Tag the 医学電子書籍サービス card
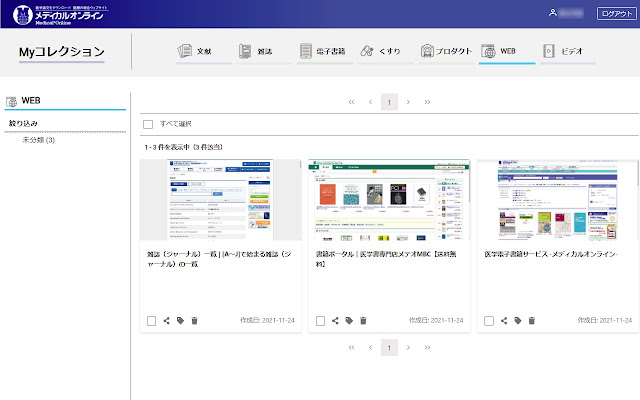Viewport: 640px width, 400px height. (518, 321)
